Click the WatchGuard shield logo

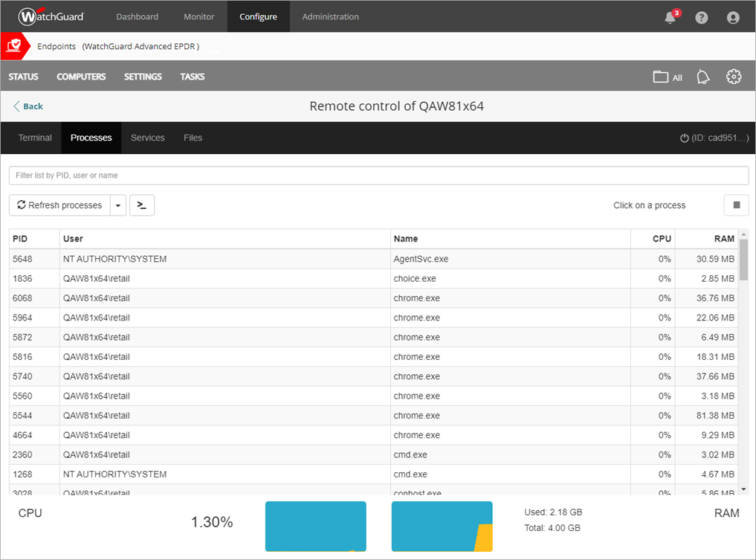click(x=13, y=45)
